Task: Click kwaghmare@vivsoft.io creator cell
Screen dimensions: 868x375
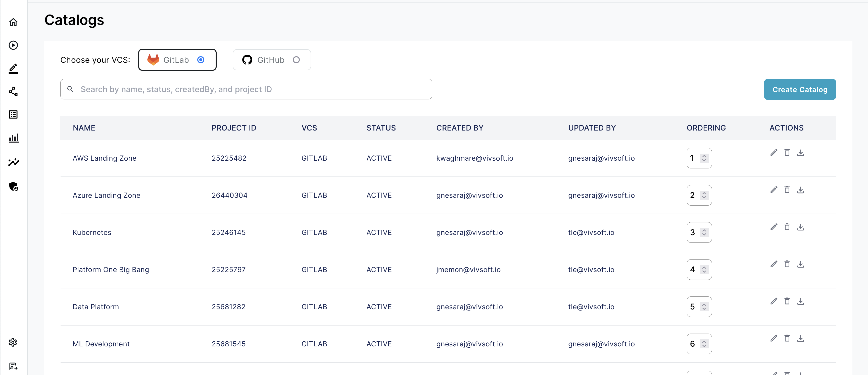Action: [x=474, y=158]
